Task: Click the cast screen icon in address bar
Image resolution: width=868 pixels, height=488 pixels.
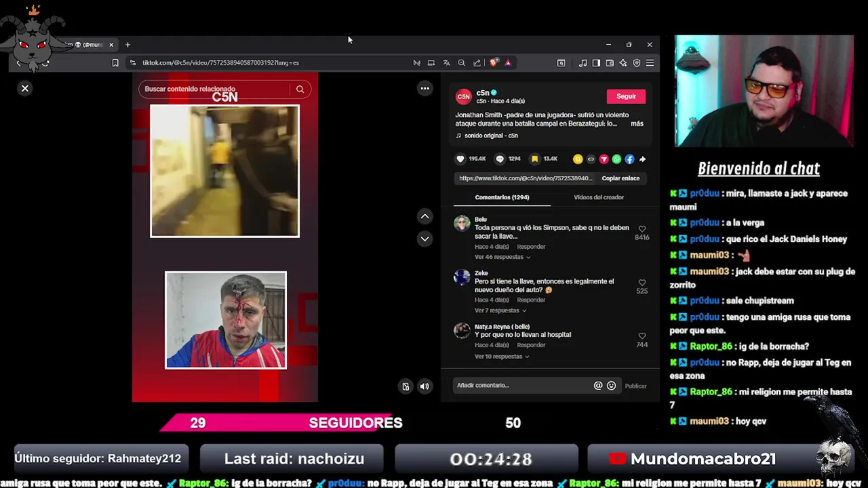Action: click(431, 63)
